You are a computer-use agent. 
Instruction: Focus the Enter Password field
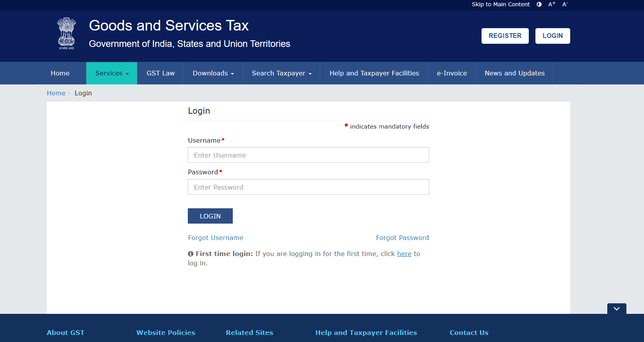pos(309,187)
